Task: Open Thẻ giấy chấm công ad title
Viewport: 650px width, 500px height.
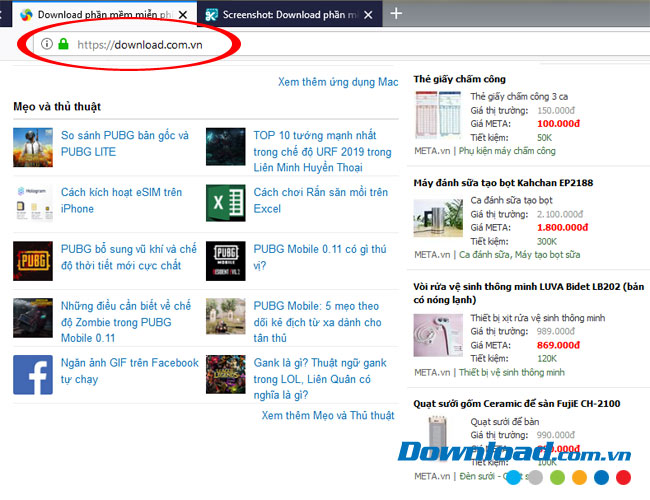Action: [459, 79]
